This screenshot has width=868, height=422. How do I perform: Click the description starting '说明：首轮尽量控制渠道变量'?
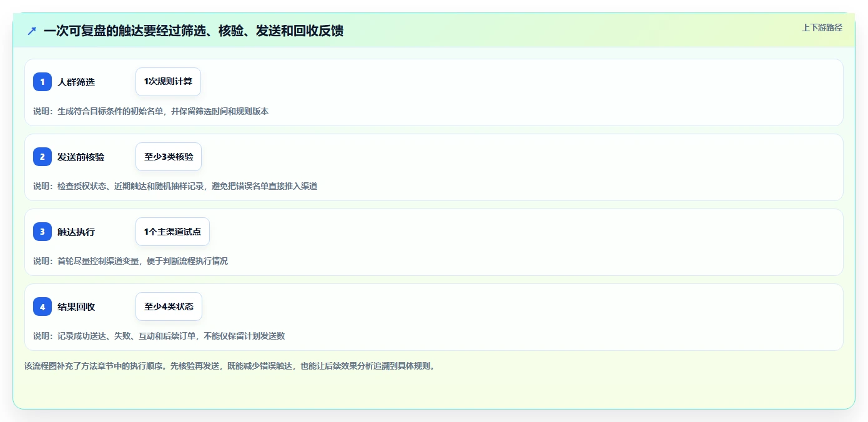[x=131, y=261]
